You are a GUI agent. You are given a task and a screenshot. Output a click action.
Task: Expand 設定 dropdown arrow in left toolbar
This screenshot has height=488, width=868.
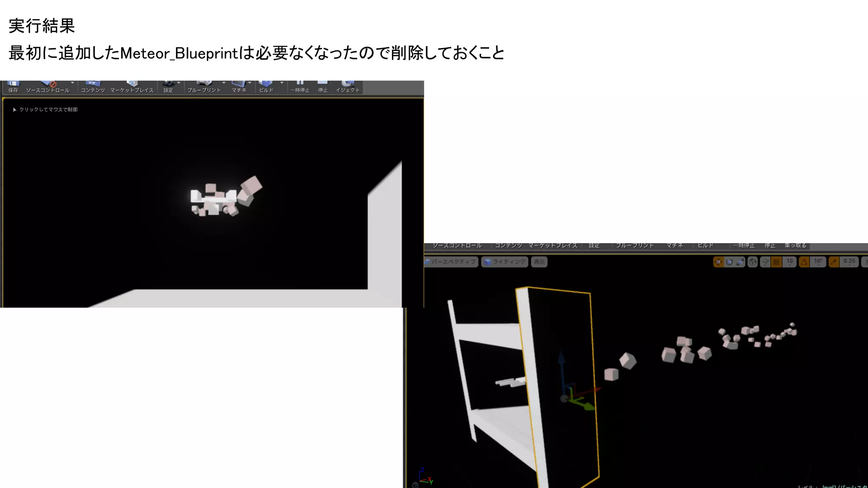click(x=179, y=83)
